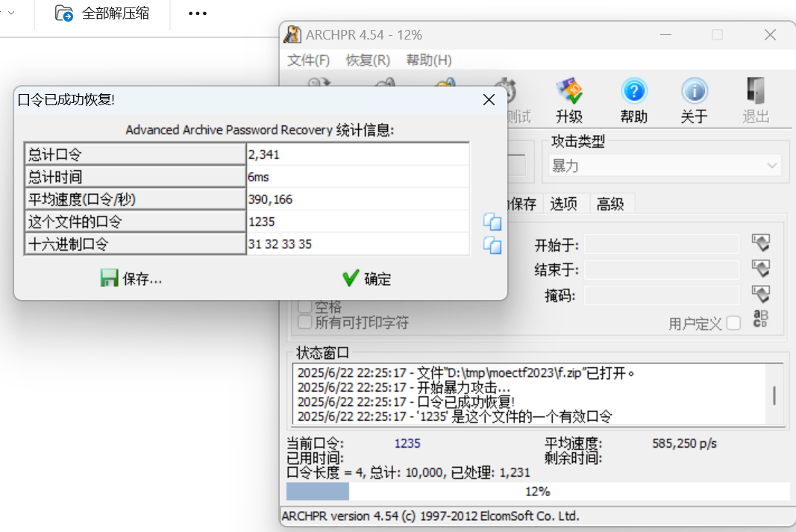Screen dimensions: 796x532
Task: Click the 关于 (About) info icon
Action: (694, 91)
